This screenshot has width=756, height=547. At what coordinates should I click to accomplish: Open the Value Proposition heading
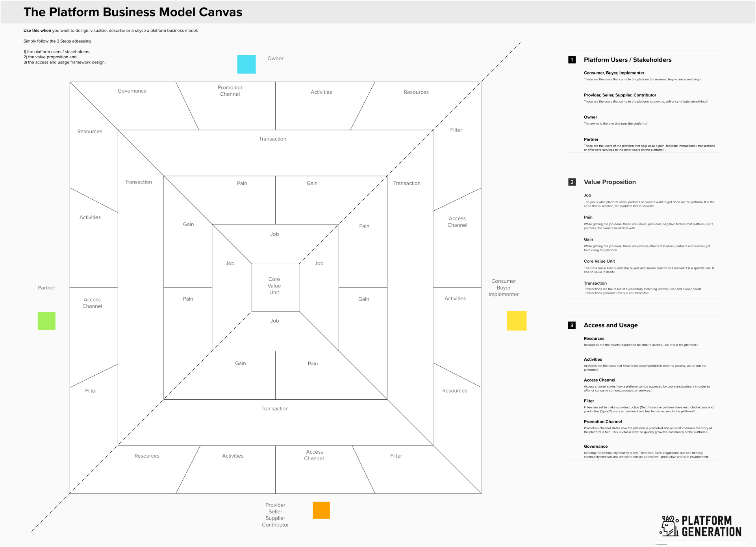click(x=609, y=182)
